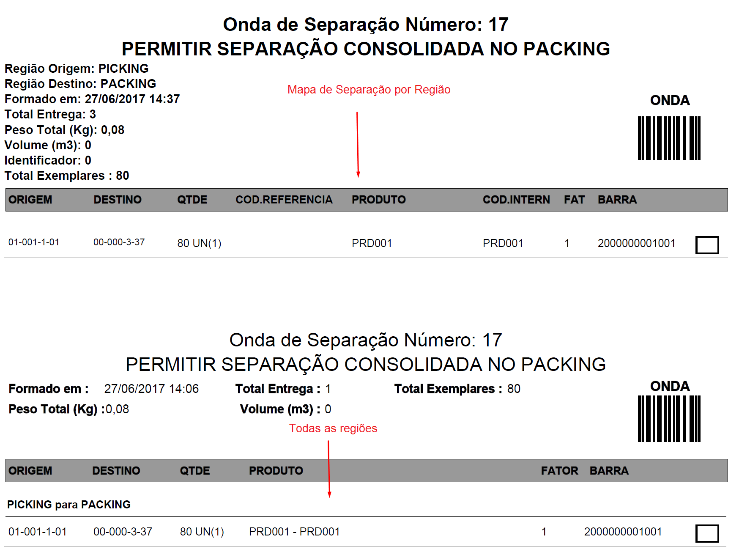The width and height of the screenshot is (739, 560).
Task: Click the 'PICKING para PACKING' group heading
Action: click(x=69, y=505)
